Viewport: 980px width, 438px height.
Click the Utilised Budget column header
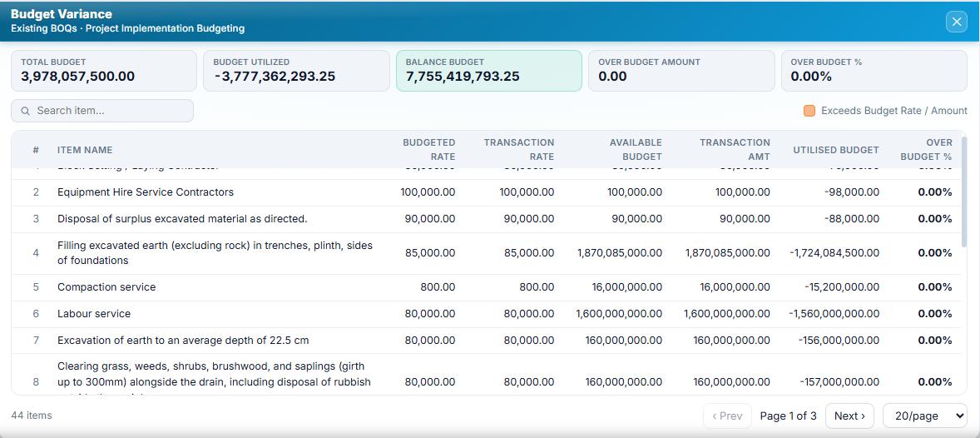[836, 150]
